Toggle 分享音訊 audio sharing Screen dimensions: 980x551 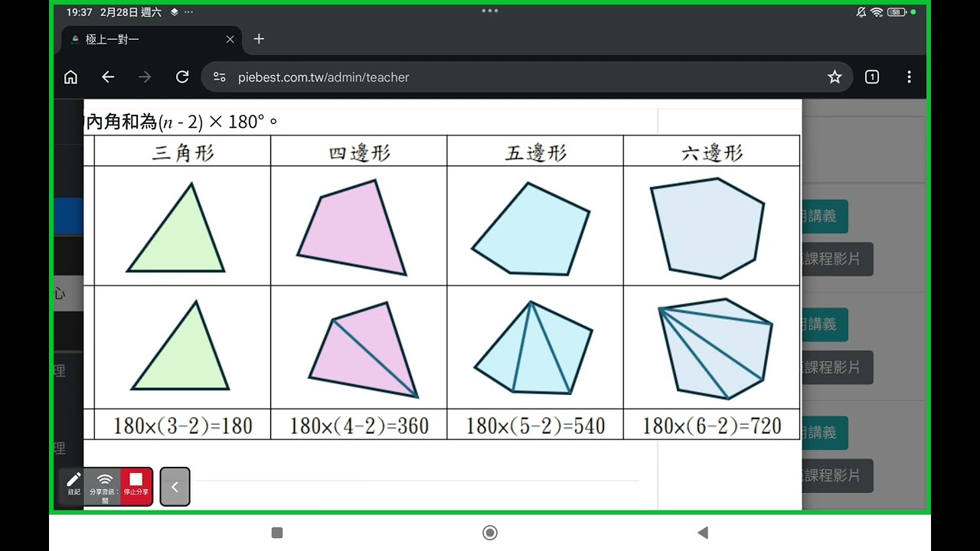[105, 486]
